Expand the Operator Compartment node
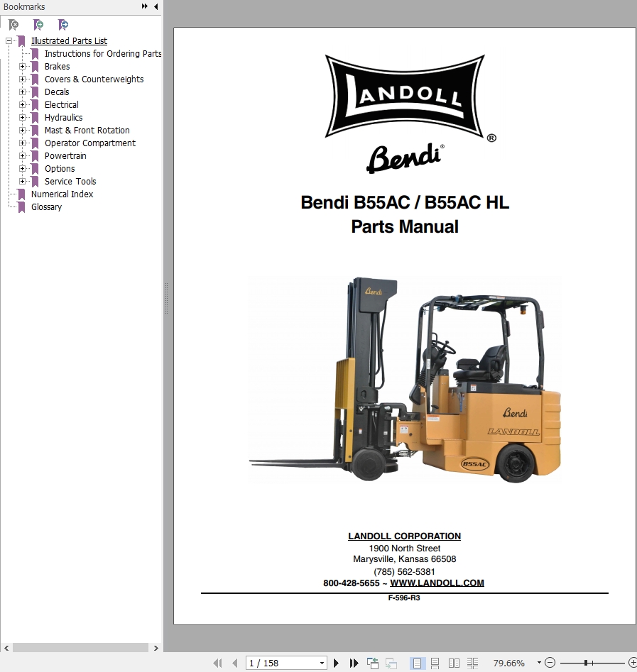Image resolution: width=637 pixels, height=672 pixels. click(x=22, y=143)
